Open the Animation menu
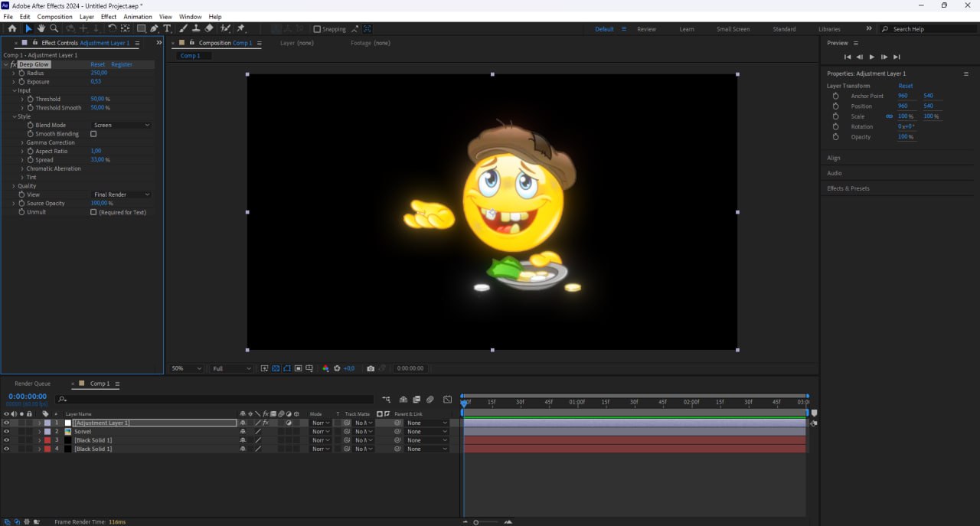The image size is (980, 526). click(x=138, y=17)
